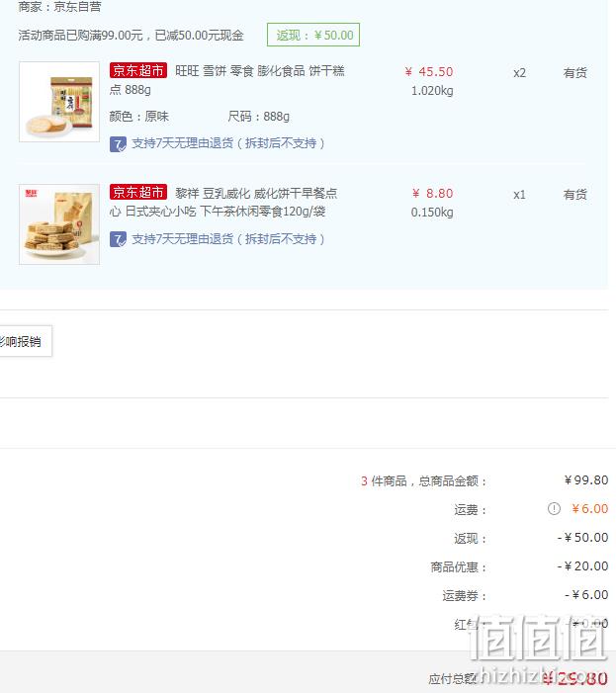Click the ¥8.80 price of 黎祥 威化
616x693 pixels.
coord(432,193)
